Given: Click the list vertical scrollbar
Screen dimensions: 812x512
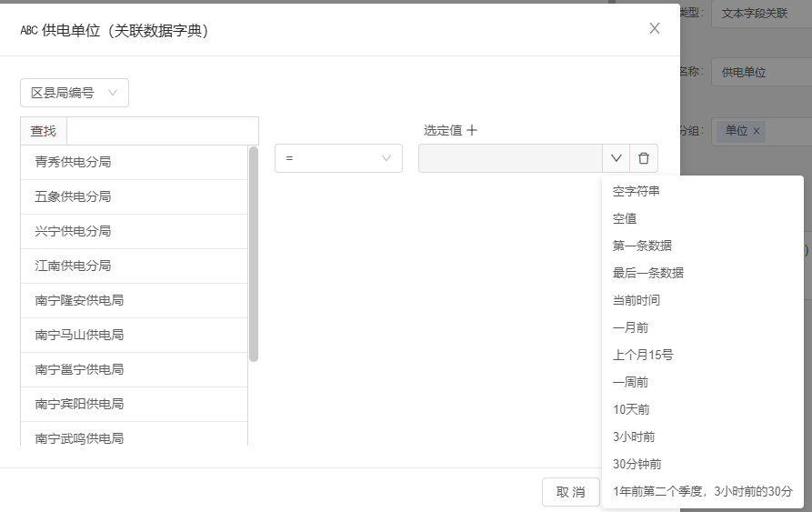Looking at the screenshot, I should coord(254,255).
